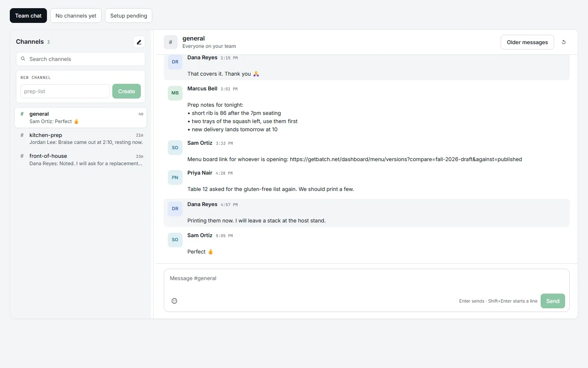
Task: Click the compose new channel pencil icon
Action: tap(139, 42)
